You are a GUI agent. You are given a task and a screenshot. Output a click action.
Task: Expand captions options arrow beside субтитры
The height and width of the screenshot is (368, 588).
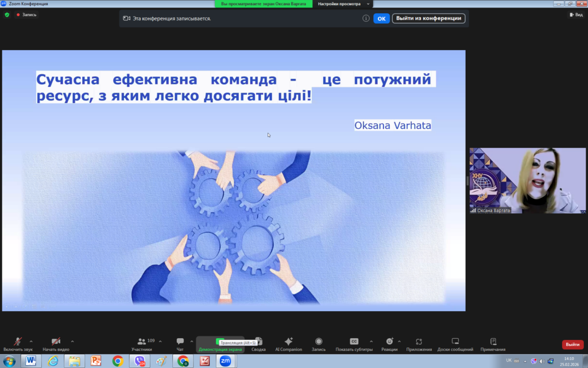click(371, 341)
